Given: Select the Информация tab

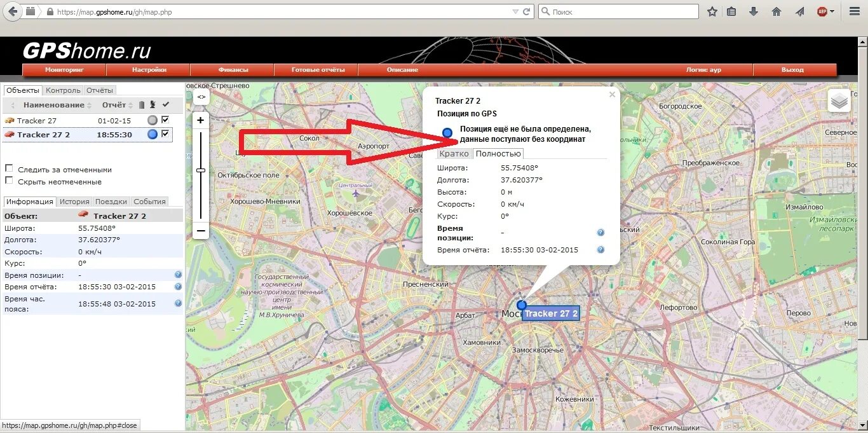Looking at the screenshot, I should (30, 202).
